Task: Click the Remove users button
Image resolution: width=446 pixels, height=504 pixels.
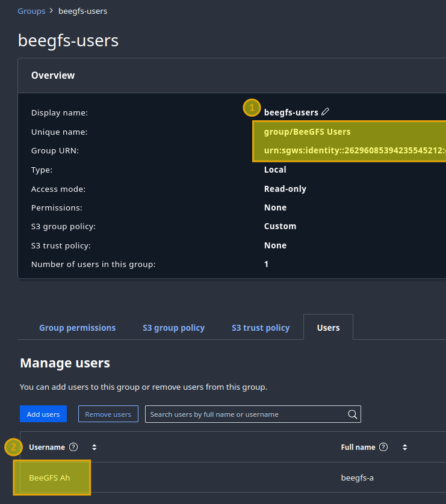Action: (x=108, y=414)
